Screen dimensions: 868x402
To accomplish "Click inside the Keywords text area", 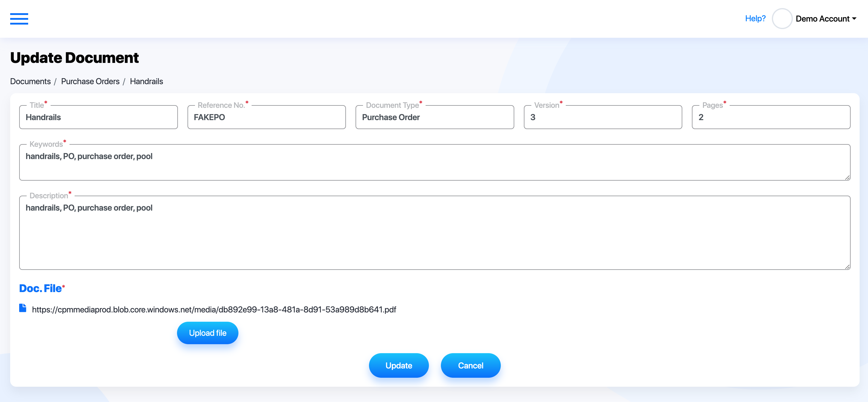I will (435, 162).
